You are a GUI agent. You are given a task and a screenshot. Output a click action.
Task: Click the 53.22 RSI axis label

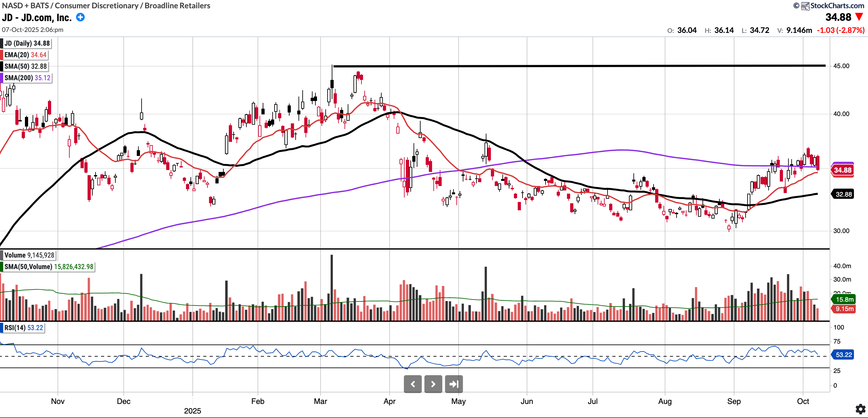click(843, 355)
